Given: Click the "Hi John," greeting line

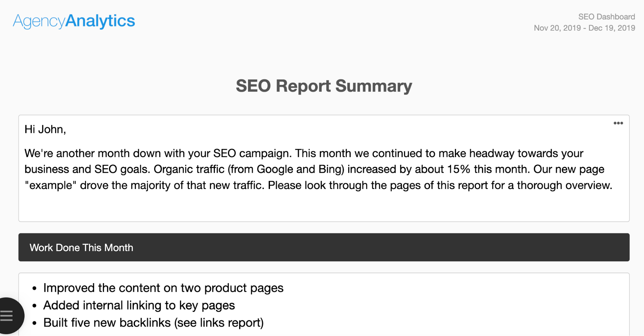Looking at the screenshot, I should tap(45, 129).
